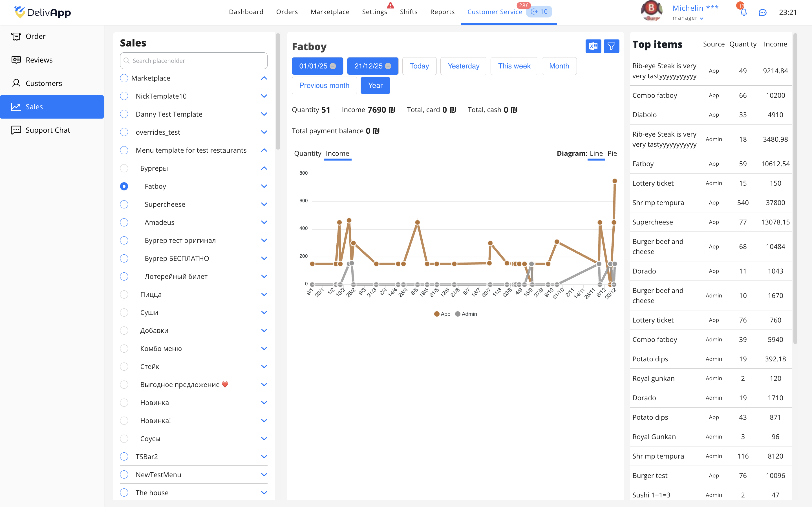Image resolution: width=812 pixels, height=507 pixels.
Task: Open the notifications bell icon
Action: coord(743,12)
